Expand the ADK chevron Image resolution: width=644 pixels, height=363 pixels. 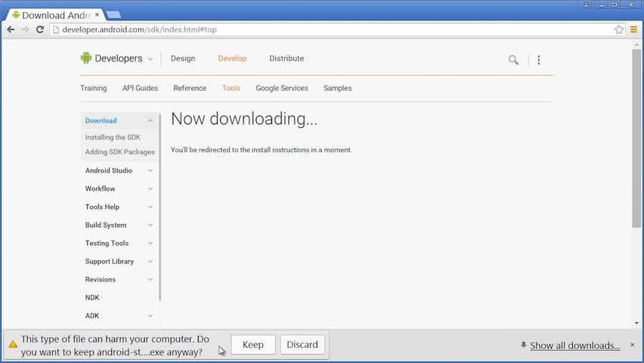point(150,315)
